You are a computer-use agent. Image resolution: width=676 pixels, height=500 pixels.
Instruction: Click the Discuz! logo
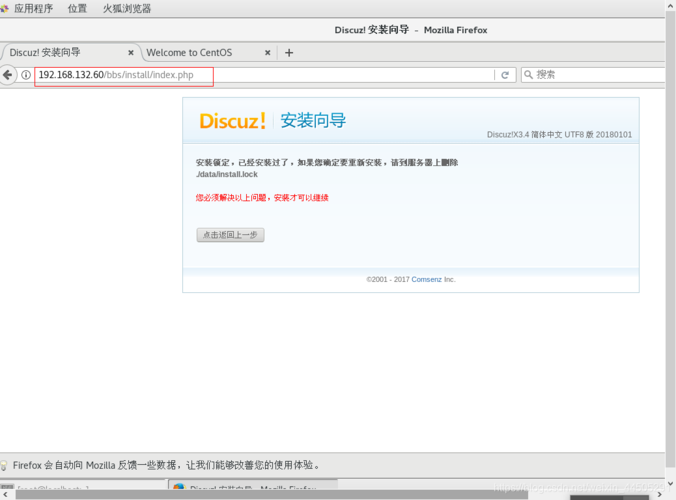[x=232, y=121]
